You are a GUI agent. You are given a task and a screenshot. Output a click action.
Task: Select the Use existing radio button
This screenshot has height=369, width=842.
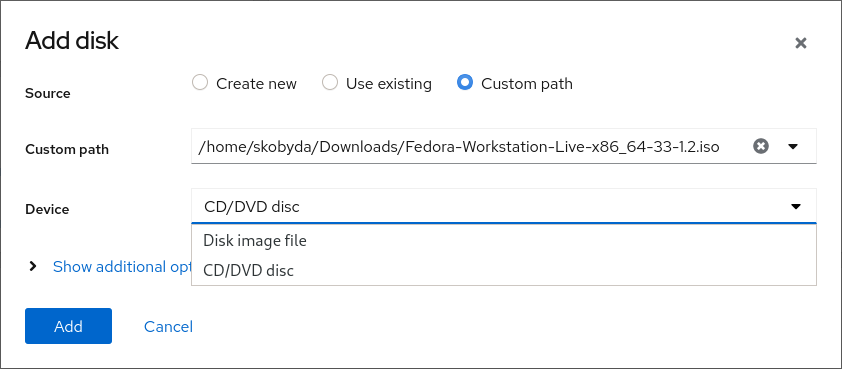330,83
